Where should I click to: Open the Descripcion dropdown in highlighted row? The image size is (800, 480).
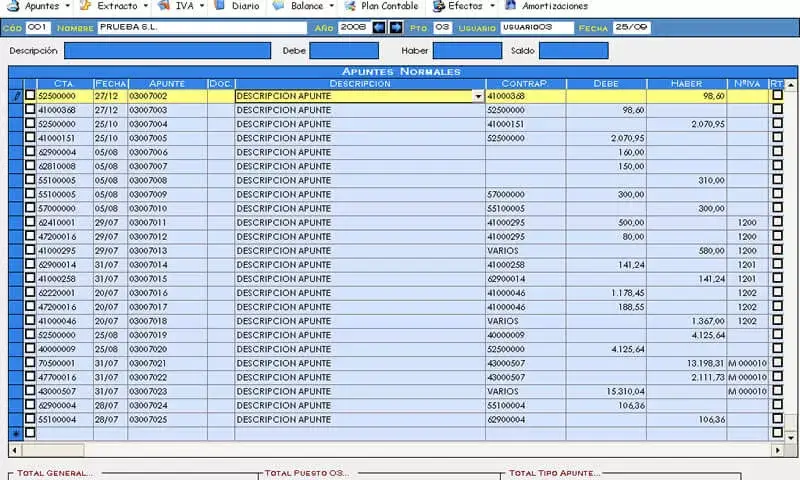pyautogui.click(x=478, y=96)
